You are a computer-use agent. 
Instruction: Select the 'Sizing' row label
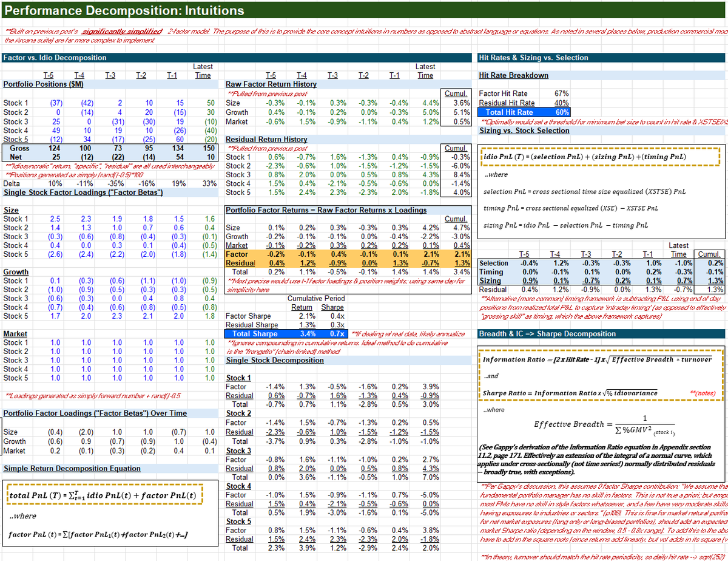pos(490,281)
